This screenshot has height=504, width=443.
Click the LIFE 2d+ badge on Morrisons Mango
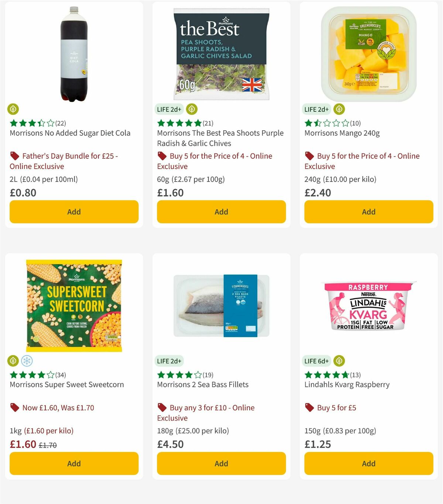coord(316,109)
